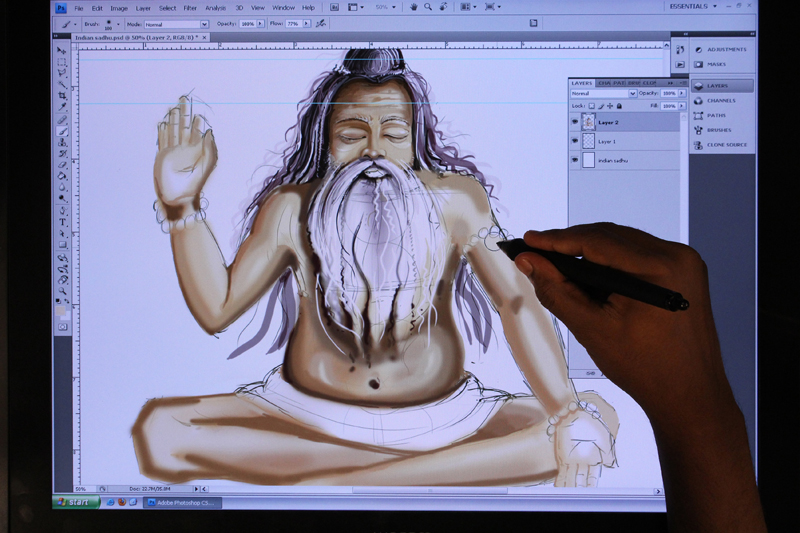Expand the layer blend mode dropdown
Viewport: 800px width, 533px height.
601,93
